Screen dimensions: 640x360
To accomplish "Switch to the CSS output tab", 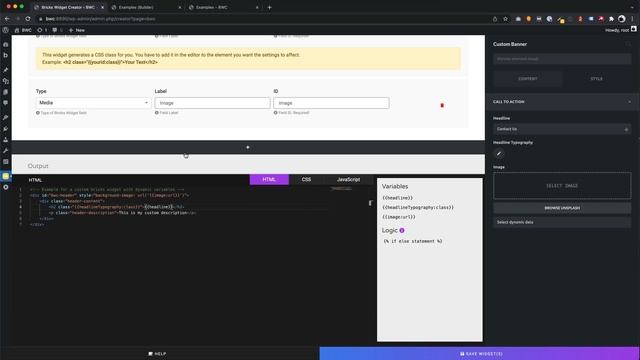I will [306, 179].
